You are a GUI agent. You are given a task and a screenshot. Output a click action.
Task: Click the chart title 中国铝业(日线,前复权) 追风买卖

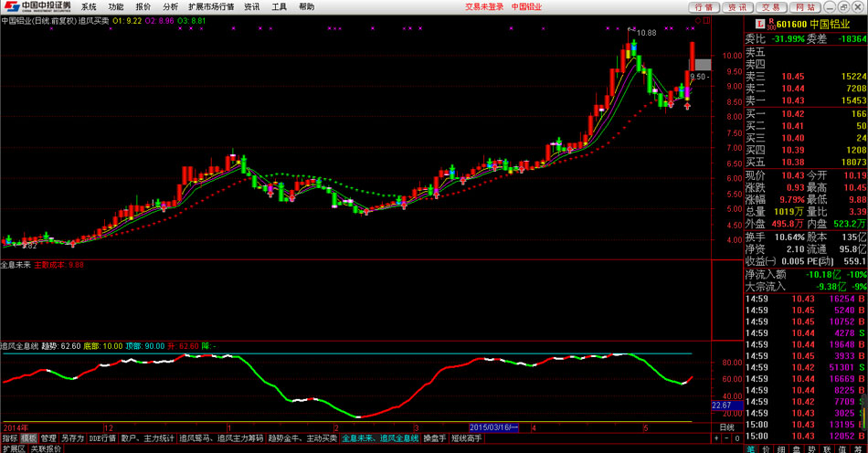click(55, 21)
